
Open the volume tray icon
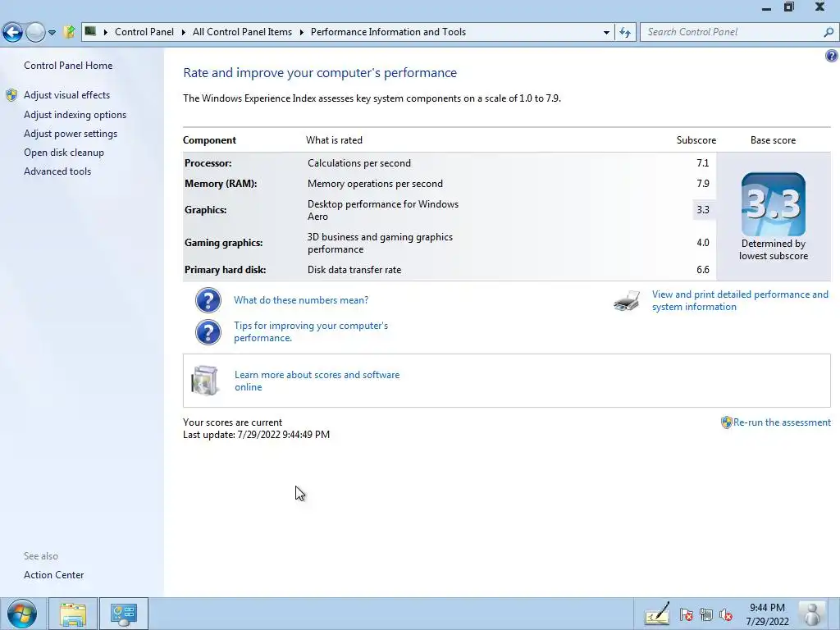[726, 614]
